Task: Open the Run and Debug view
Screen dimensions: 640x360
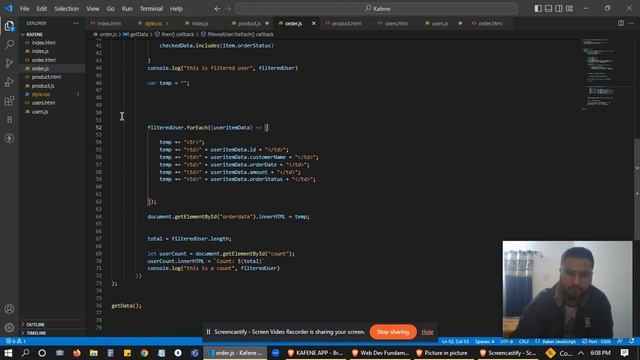Action: (x=9, y=82)
